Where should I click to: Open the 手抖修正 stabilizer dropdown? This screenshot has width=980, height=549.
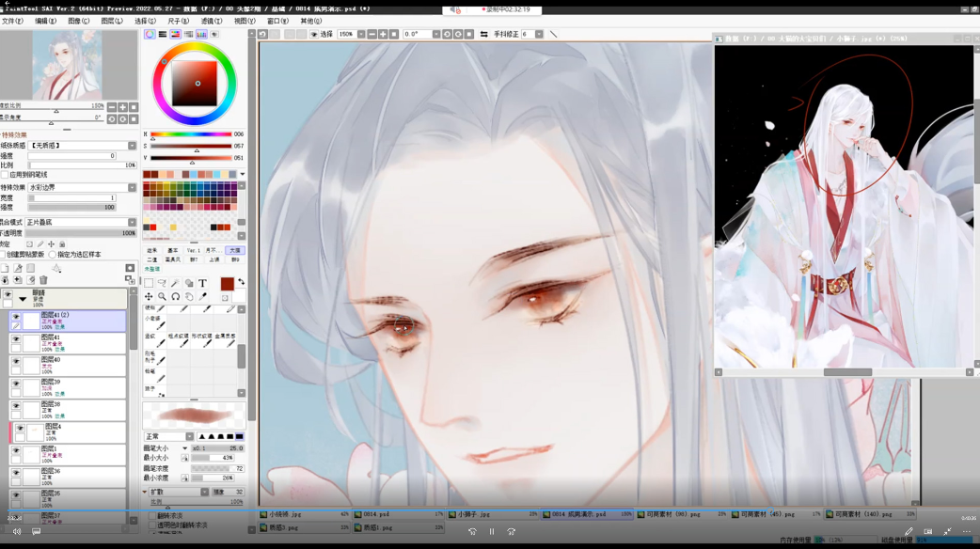(x=539, y=35)
